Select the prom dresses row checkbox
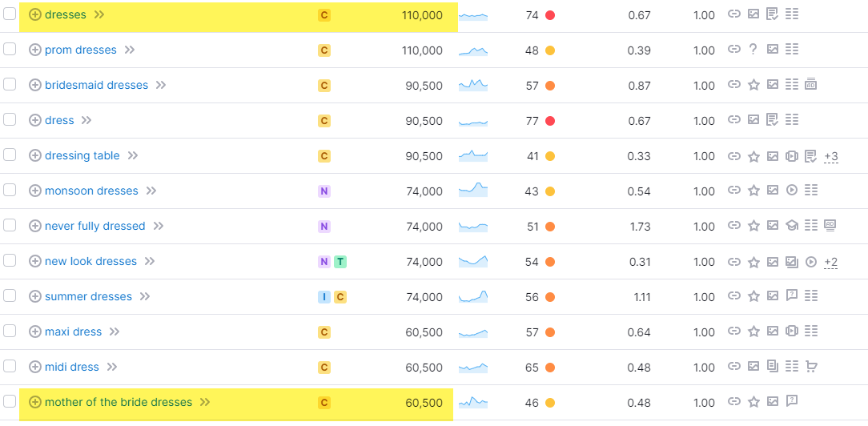The height and width of the screenshot is (426, 868). [x=10, y=49]
